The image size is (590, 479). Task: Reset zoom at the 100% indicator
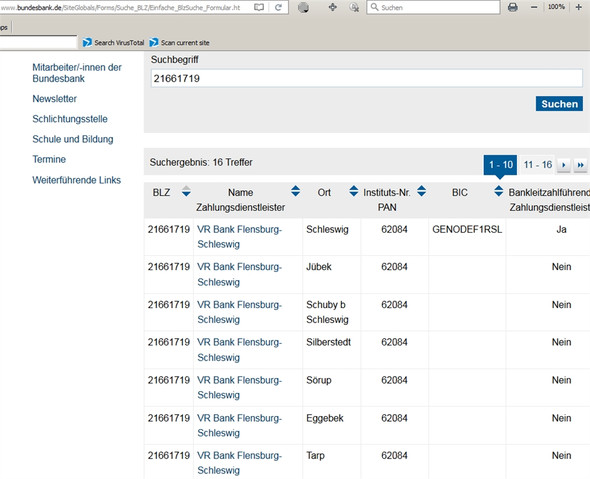[556, 7]
